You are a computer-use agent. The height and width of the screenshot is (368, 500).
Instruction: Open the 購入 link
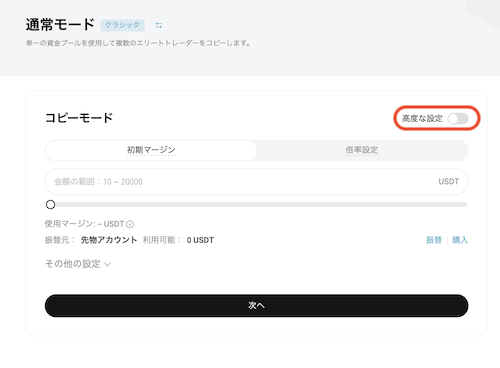(x=460, y=240)
